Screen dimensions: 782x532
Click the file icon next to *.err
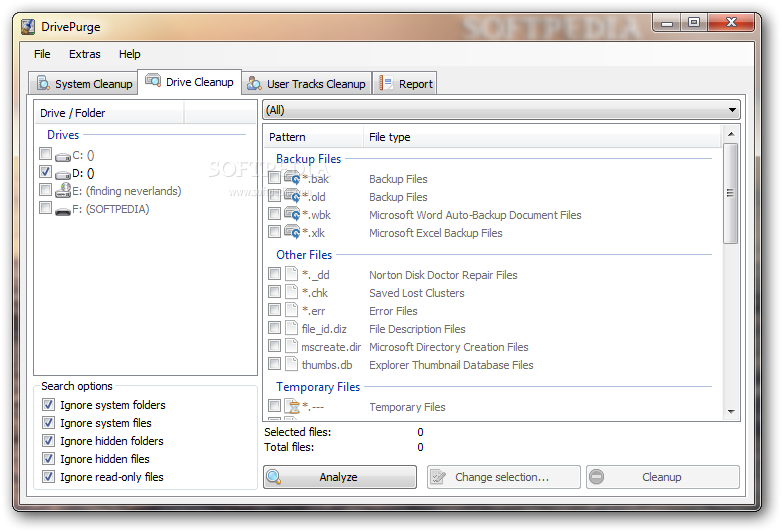click(x=291, y=310)
